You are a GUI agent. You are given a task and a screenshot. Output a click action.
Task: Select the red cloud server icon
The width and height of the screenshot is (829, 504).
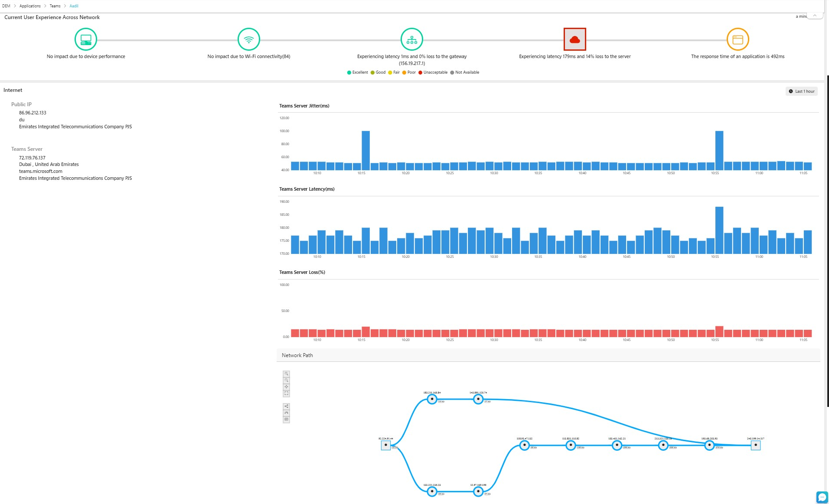tap(574, 39)
